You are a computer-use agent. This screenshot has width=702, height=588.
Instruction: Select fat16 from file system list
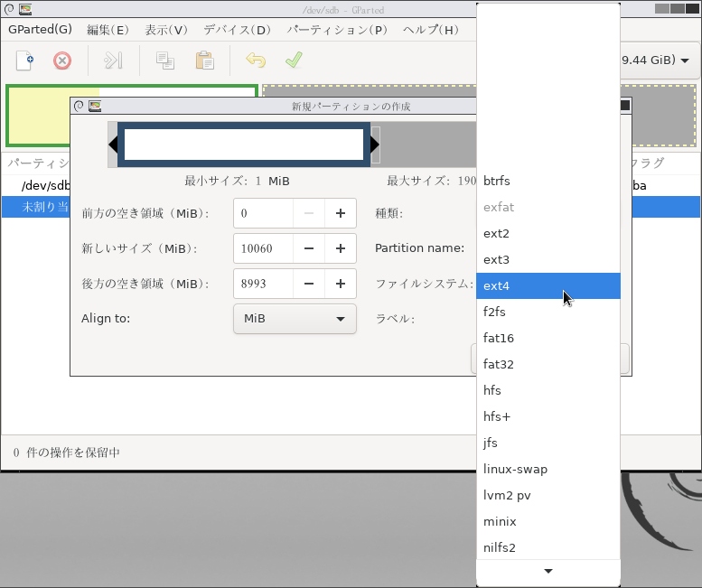click(548, 338)
